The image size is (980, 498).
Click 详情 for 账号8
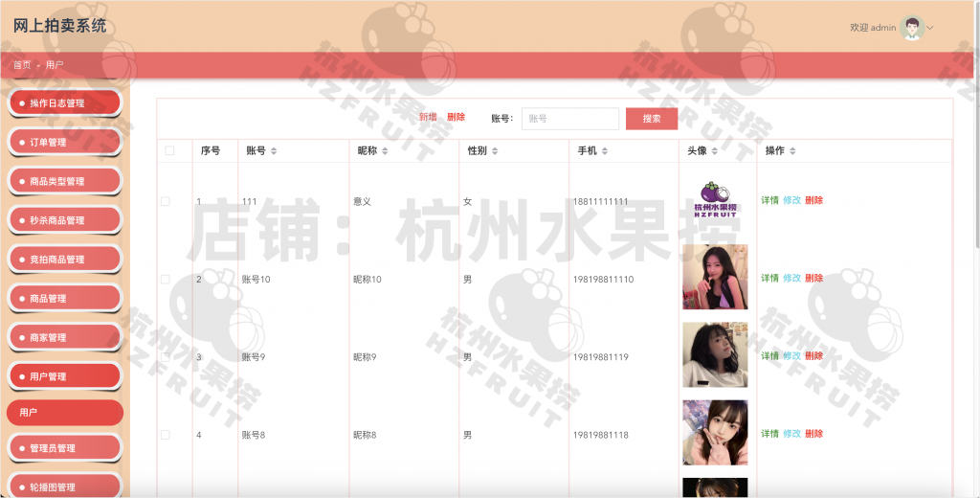(x=770, y=433)
